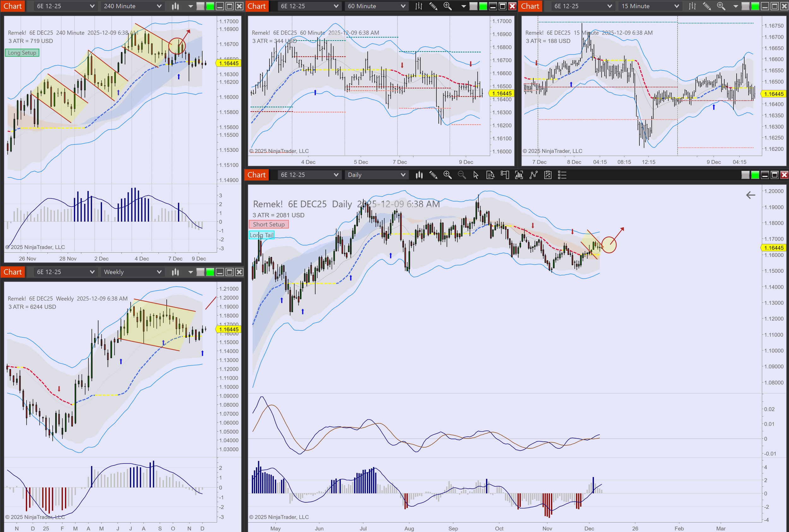This screenshot has height=532, width=789.
Task: Toggle green interval link in 240 Minute chart
Action: tap(211, 6)
